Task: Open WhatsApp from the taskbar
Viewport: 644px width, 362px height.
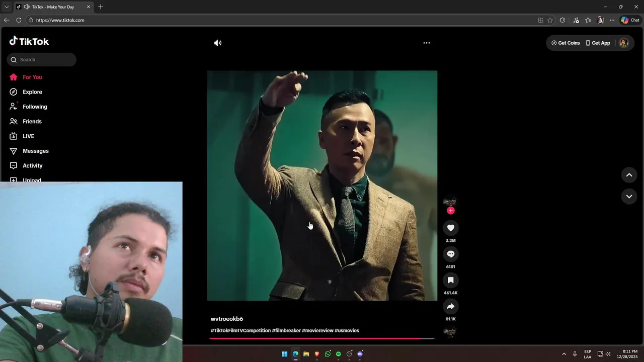Action: tap(328, 354)
